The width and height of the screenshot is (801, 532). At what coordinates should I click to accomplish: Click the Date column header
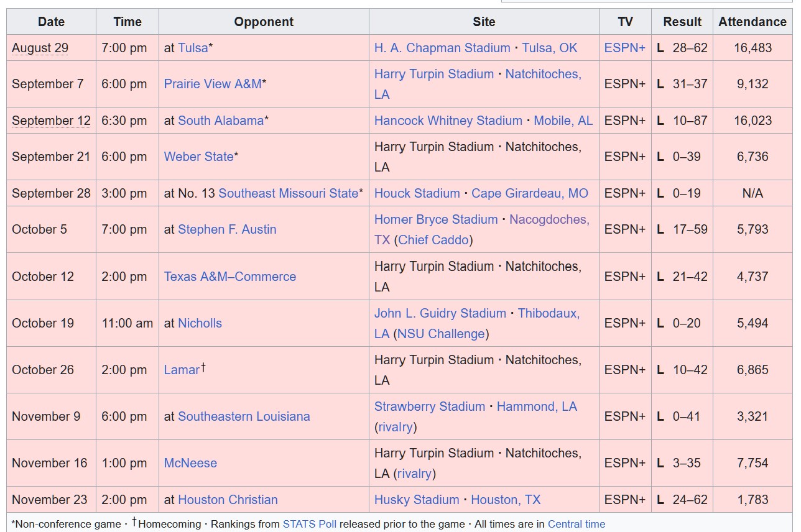51,22
